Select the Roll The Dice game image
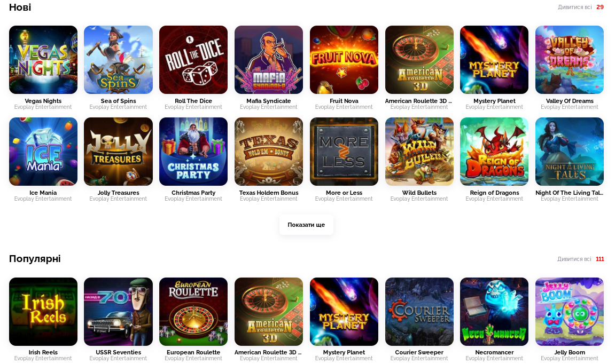The image size is (615, 364). coord(193,60)
